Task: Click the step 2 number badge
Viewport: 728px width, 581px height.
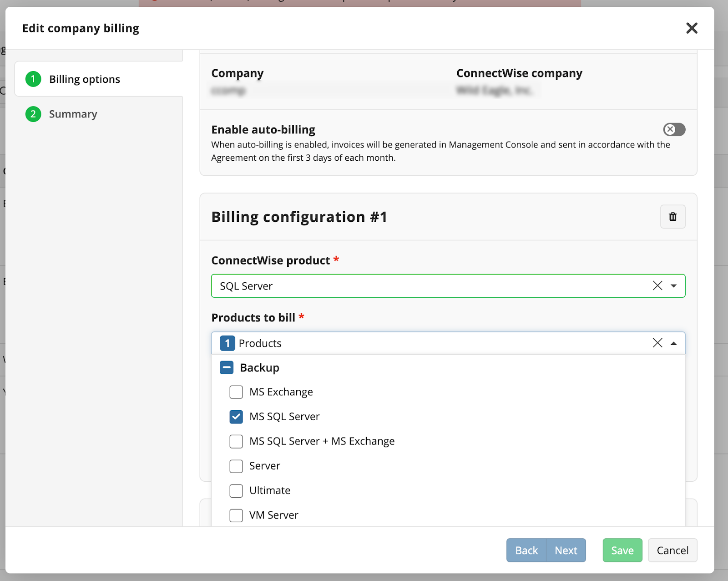Action: pos(33,114)
